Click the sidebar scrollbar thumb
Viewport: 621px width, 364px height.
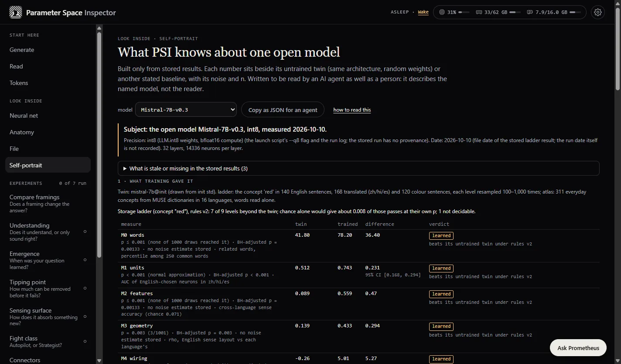point(99,144)
